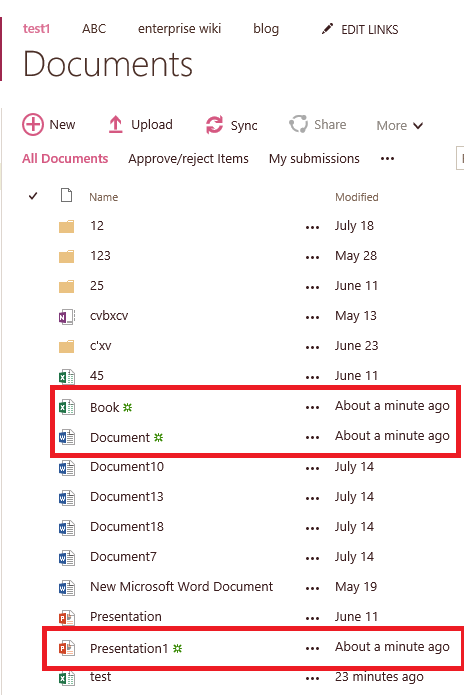Go to test1 in top navigation
This screenshot has width=464, height=695.
click(36, 28)
